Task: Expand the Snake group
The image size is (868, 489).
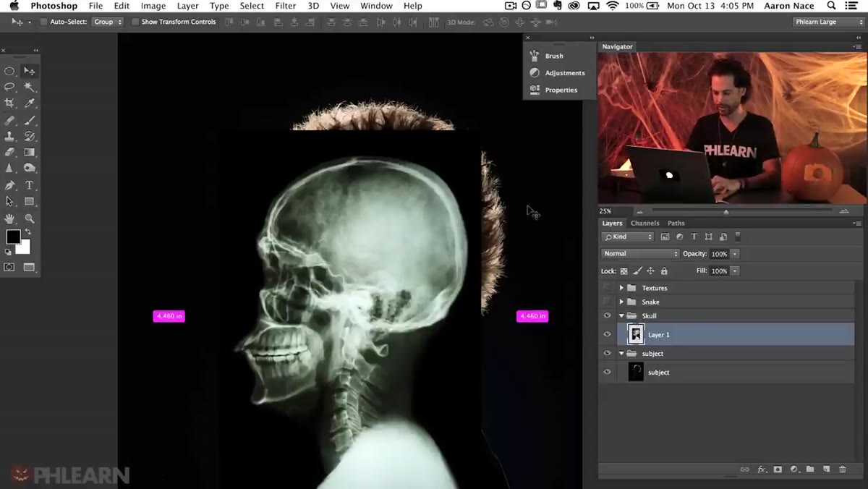Action: [x=621, y=302]
